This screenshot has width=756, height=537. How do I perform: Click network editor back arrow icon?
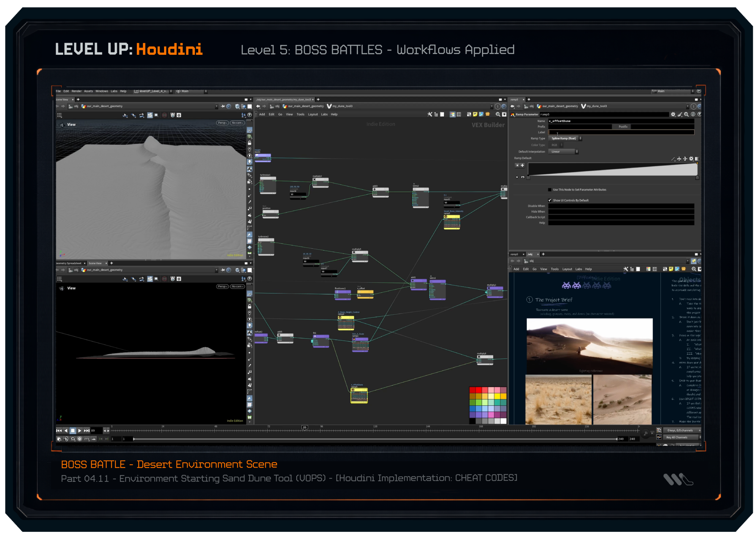coord(258,106)
